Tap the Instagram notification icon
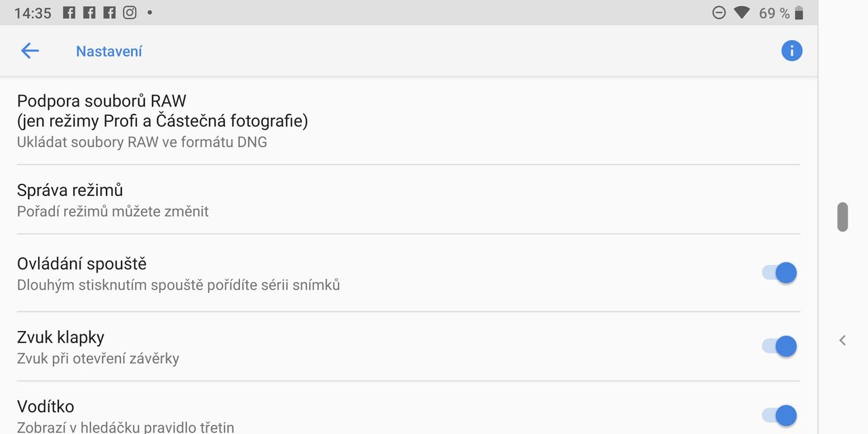Viewport: 868px width, 434px height. [x=130, y=12]
